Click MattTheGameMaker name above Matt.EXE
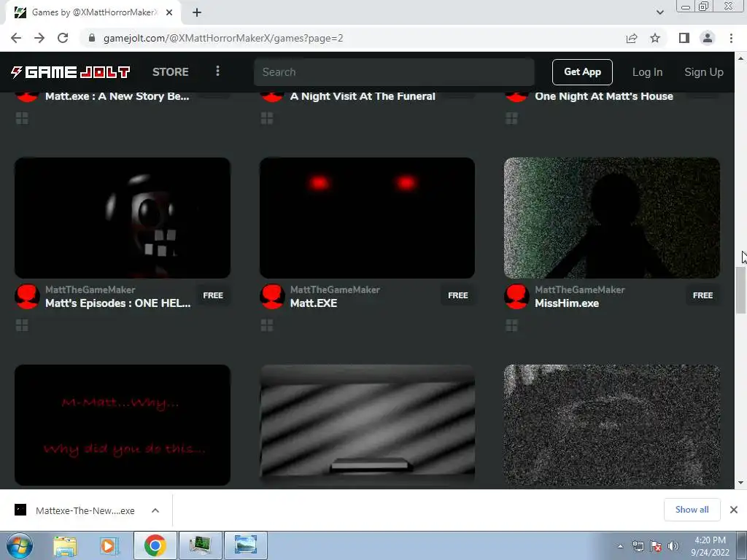This screenshot has height=560, width=747. tap(335, 289)
